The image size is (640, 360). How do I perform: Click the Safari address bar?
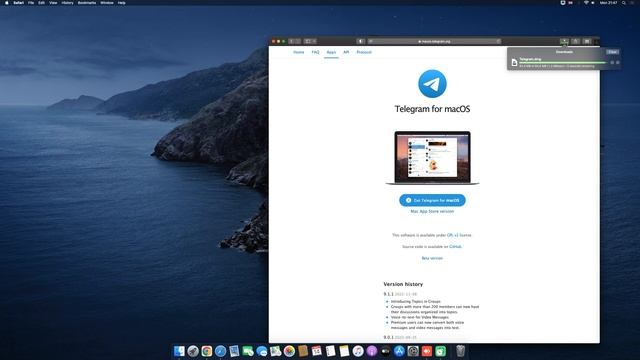[x=434, y=41]
